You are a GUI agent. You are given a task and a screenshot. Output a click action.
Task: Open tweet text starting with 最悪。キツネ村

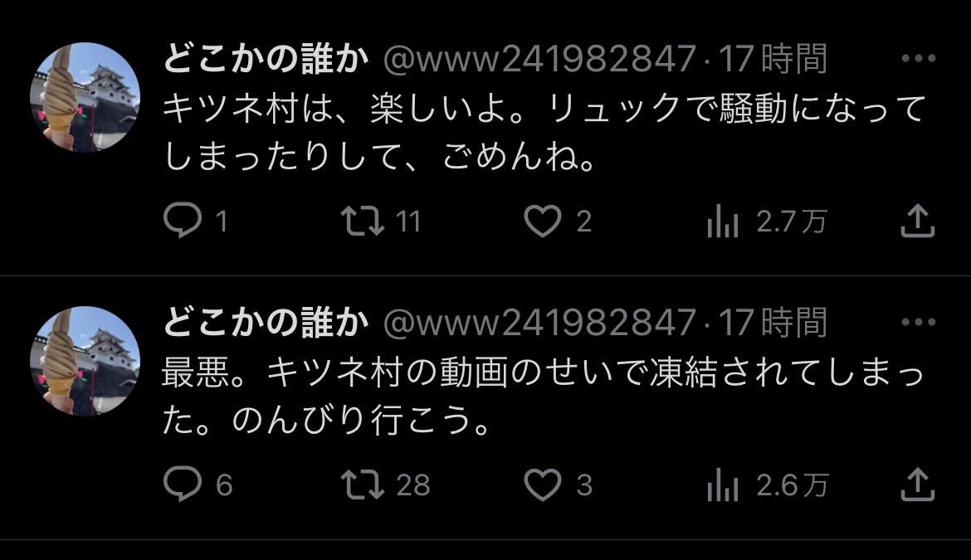543,397
